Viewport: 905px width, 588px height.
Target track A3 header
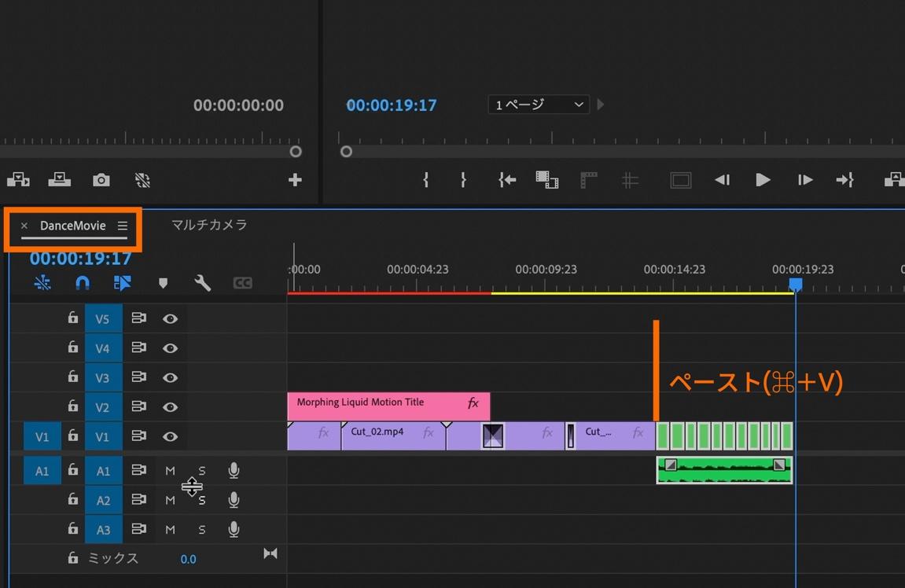[103, 530]
